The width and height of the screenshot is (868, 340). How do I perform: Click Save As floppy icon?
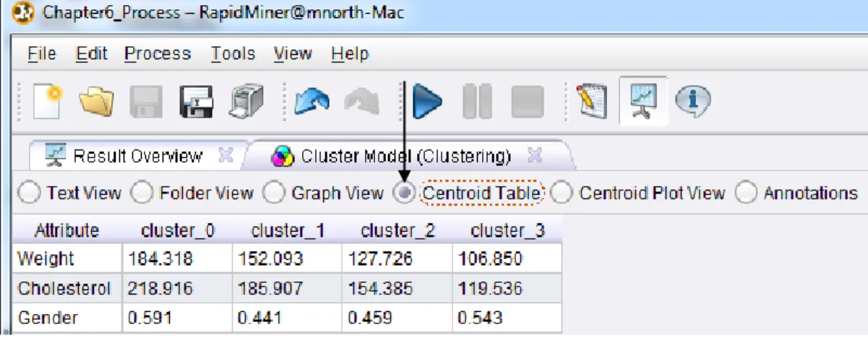click(197, 101)
